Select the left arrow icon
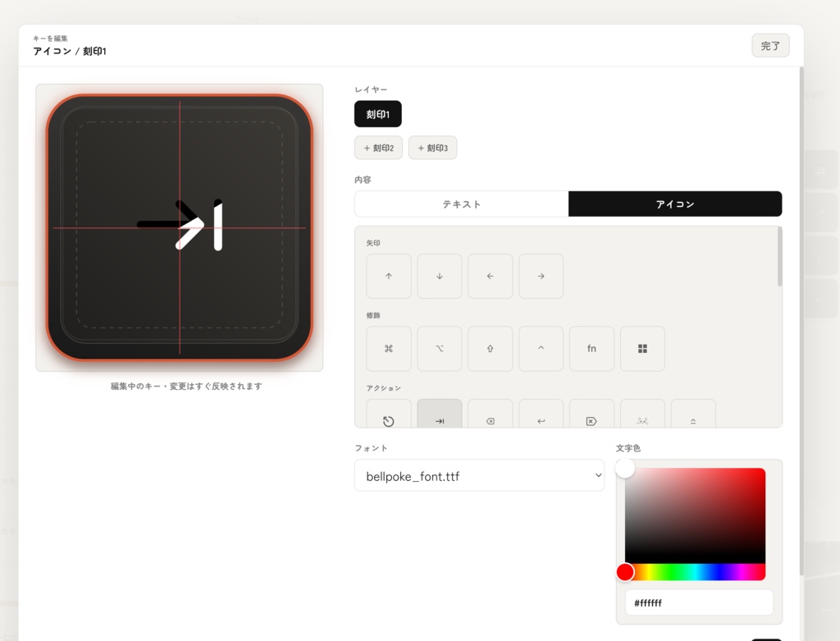Image resolution: width=840 pixels, height=641 pixels. [491, 276]
